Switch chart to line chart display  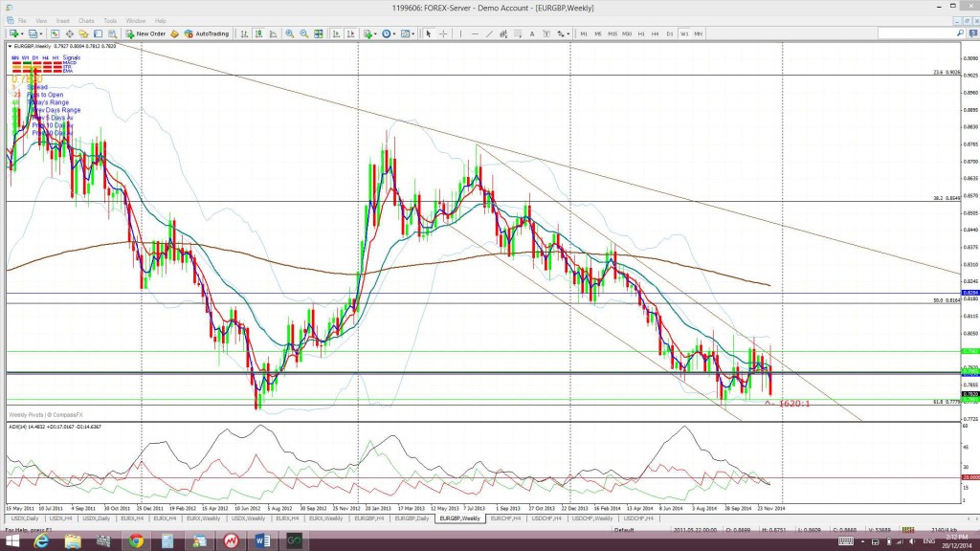coord(273,33)
